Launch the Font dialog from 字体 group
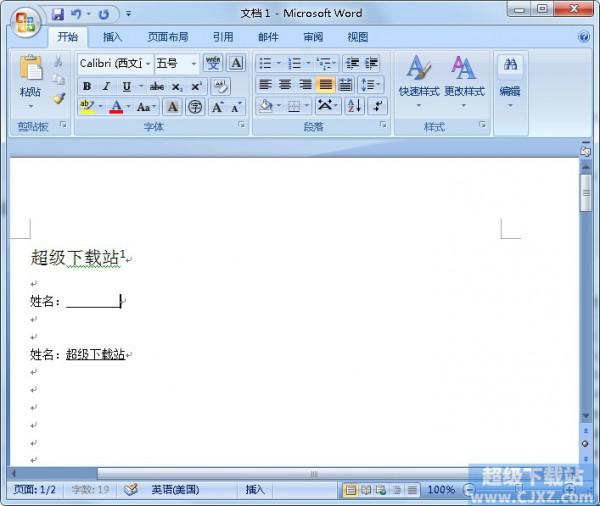Image resolution: width=600 pixels, height=506 pixels. coord(241,124)
